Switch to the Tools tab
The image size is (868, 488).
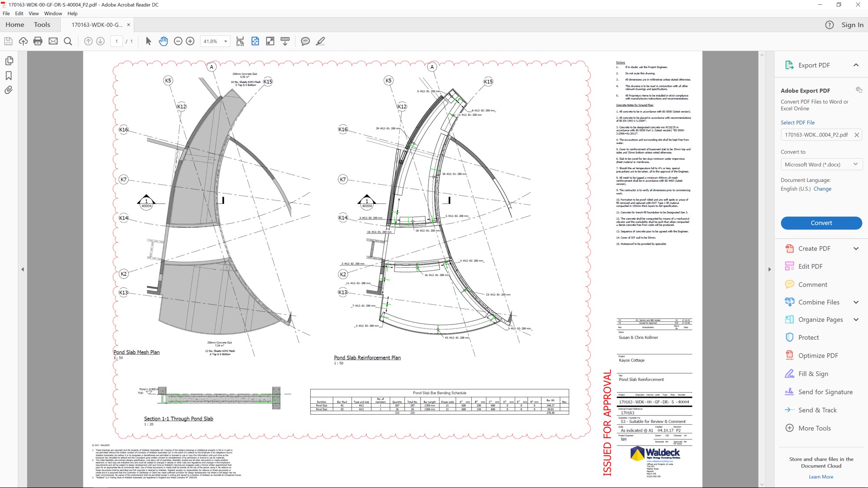coord(42,25)
